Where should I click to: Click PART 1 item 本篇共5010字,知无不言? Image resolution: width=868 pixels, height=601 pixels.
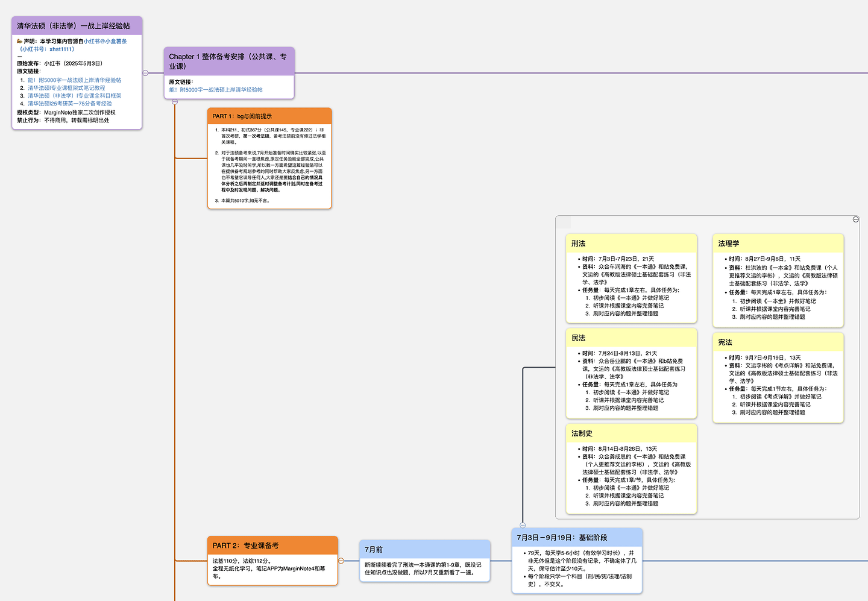[x=245, y=201]
